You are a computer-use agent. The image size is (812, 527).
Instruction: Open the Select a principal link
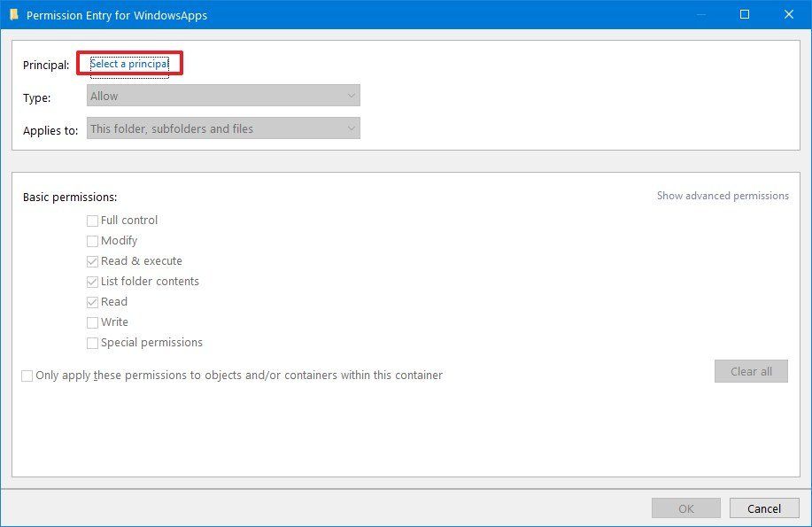pos(128,63)
